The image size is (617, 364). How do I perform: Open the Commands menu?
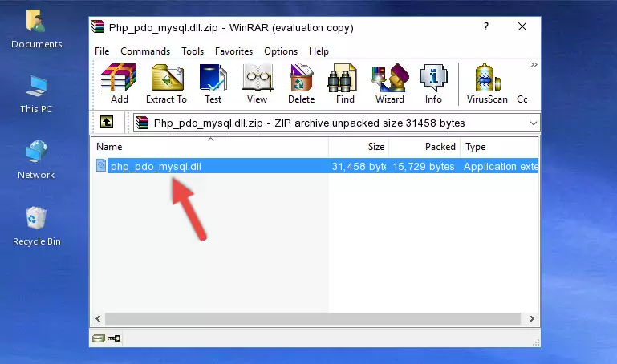pyautogui.click(x=145, y=51)
